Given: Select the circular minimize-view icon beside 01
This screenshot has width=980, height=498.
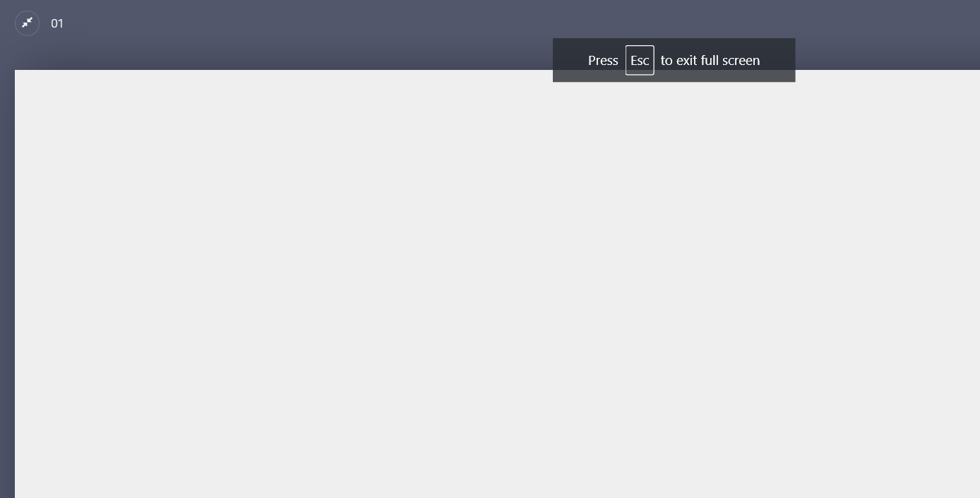Looking at the screenshot, I should point(27,23).
